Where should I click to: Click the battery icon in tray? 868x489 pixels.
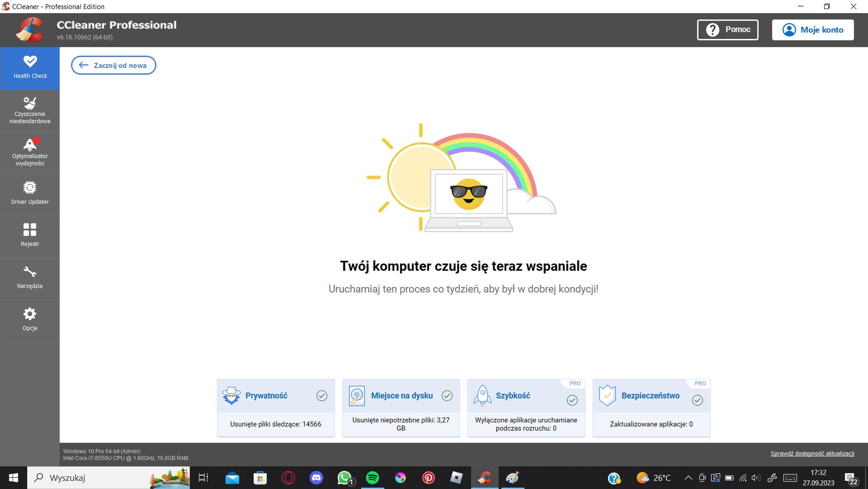pyautogui.click(x=729, y=478)
